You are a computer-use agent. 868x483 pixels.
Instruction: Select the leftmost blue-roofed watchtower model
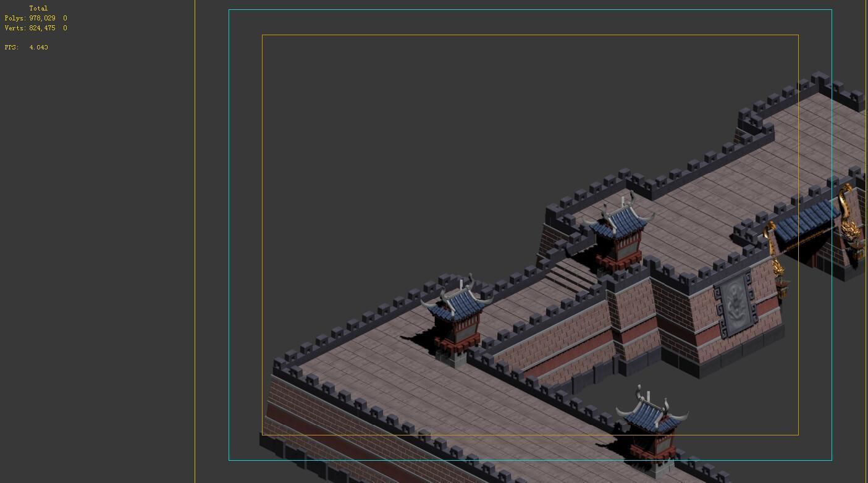pyautogui.click(x=458, y=321)
